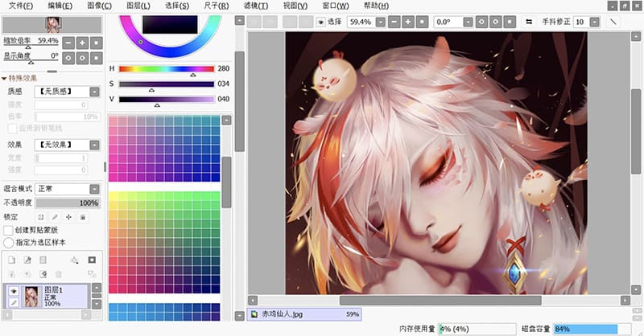Screen dimensions: 644x336
Task: Rotate canvas clockwise from top toolbar
Action: [x=495, y=22]
